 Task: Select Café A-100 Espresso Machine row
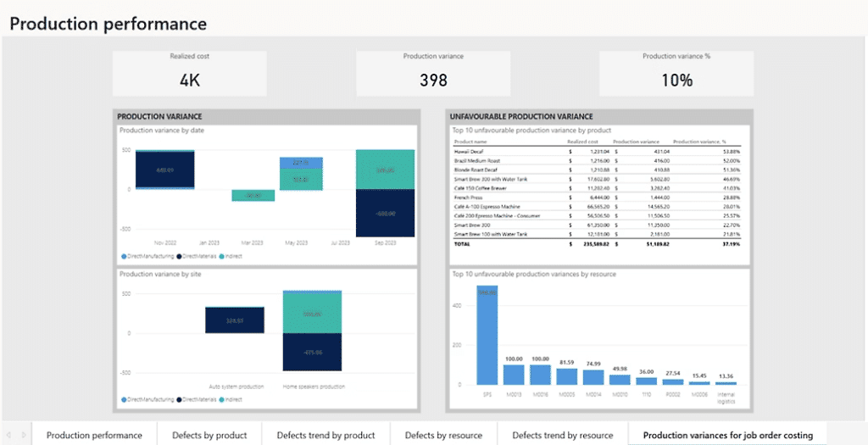click(x=597, y=207)
